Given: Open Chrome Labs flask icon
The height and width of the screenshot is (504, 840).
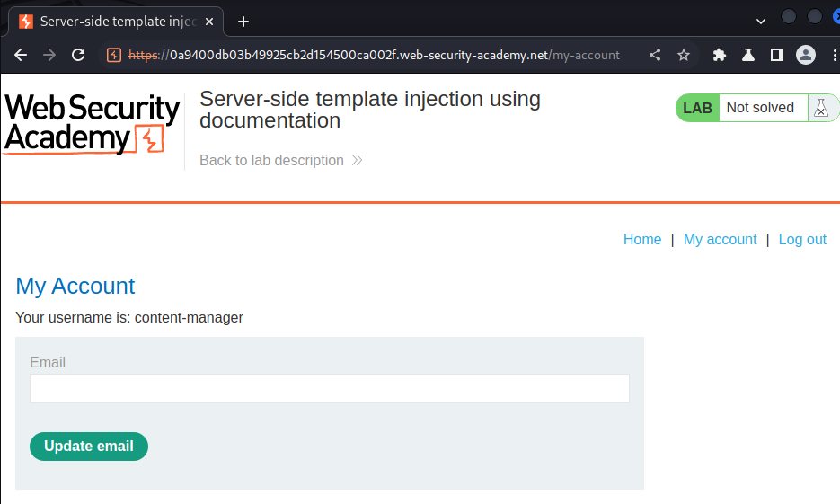Looking at the screenshot, I should [748, 55].
